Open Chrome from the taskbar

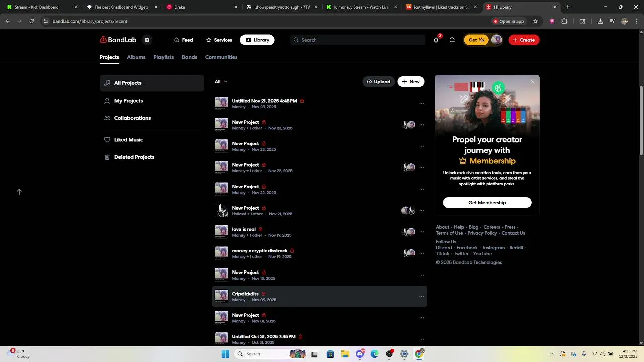coord(419,354)
